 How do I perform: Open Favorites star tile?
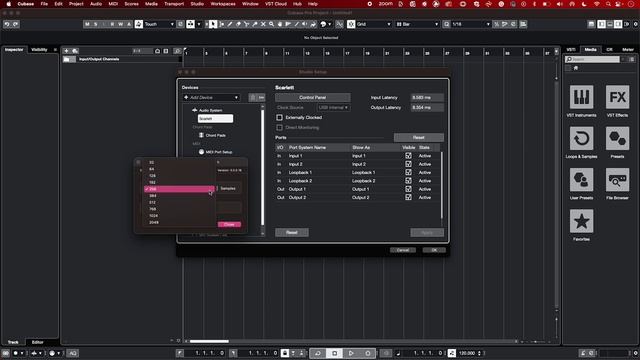(x=581, y=221)
